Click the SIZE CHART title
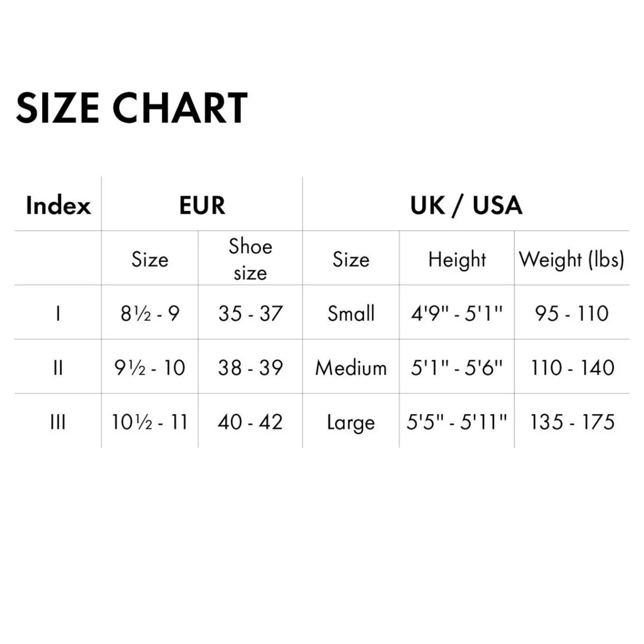The width and height of the screenshot is (644, 644). [132, 108]
